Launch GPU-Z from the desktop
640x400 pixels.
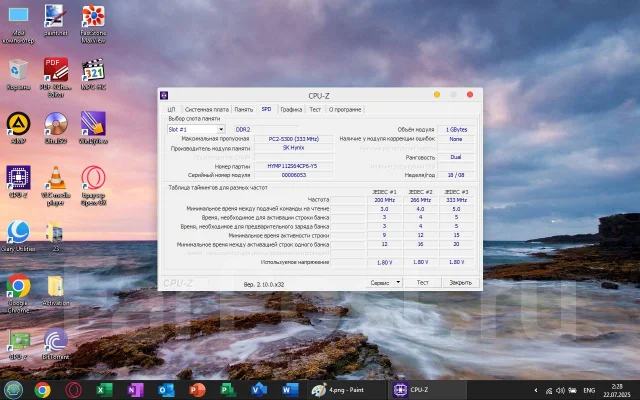pos(18,344)
